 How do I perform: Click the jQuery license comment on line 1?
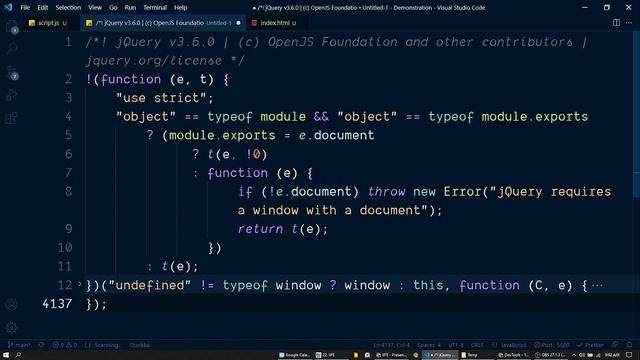(336, 42)
